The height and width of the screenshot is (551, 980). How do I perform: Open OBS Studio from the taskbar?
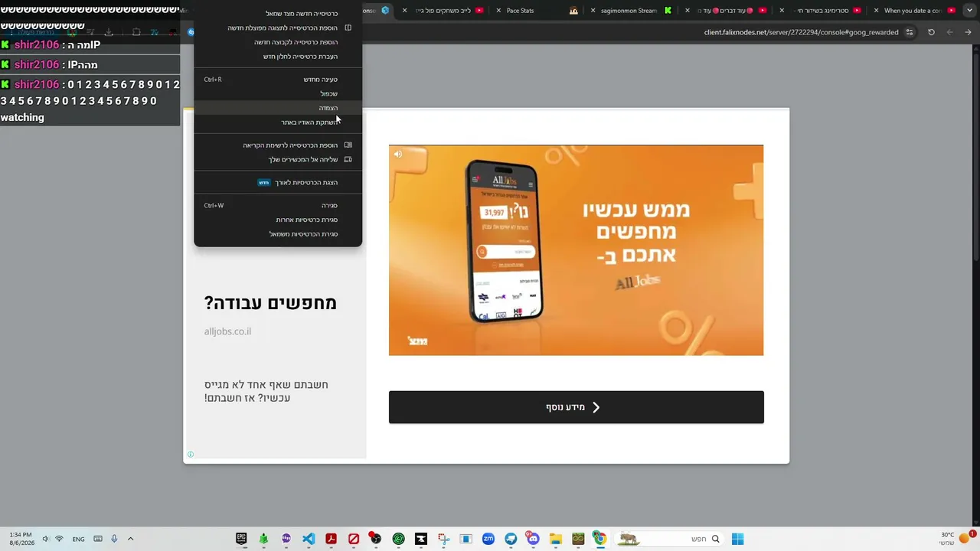point(376,539)
